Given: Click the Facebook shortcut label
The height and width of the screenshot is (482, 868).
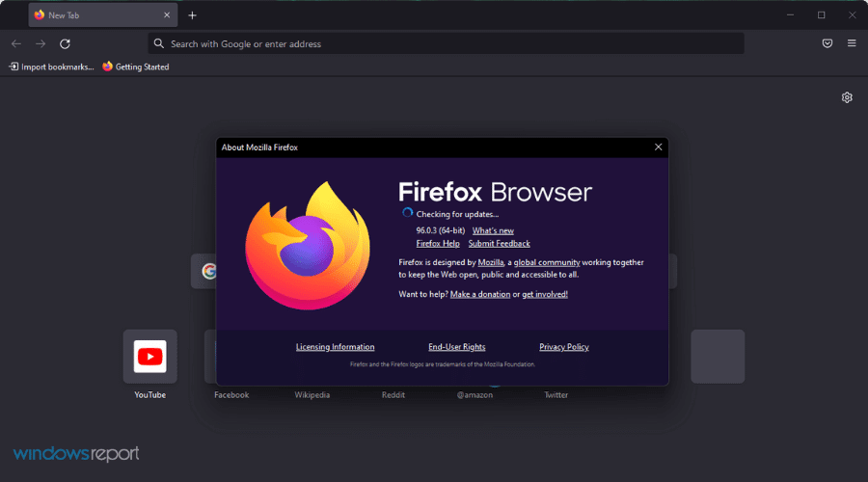Looking at the screenshot, I should (231, 395).
